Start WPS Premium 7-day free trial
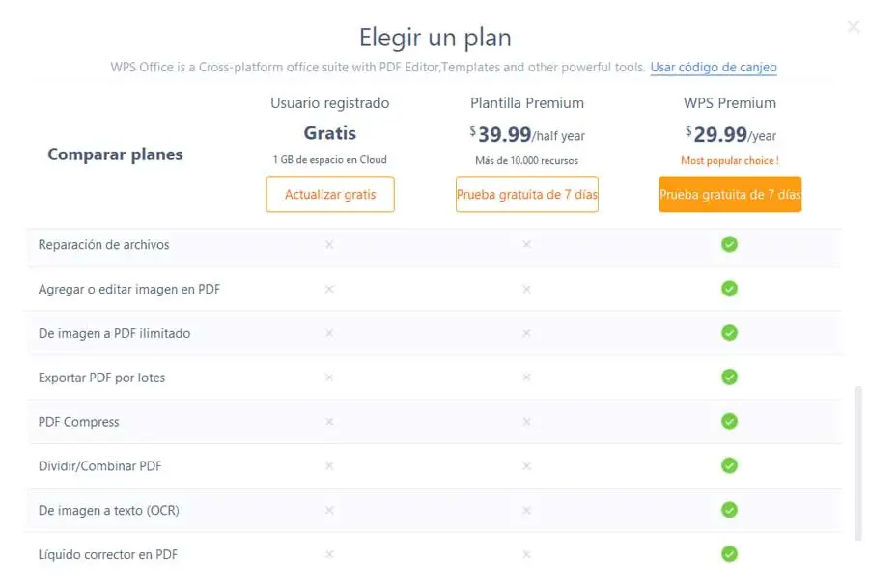 tap(730, 194)
